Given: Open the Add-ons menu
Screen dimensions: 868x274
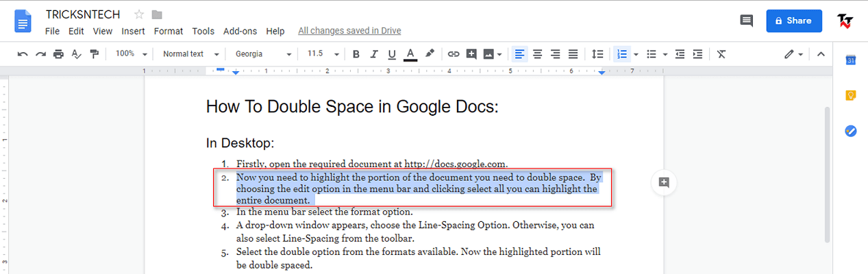Looking at the screenshot, I should coord(240,31).
